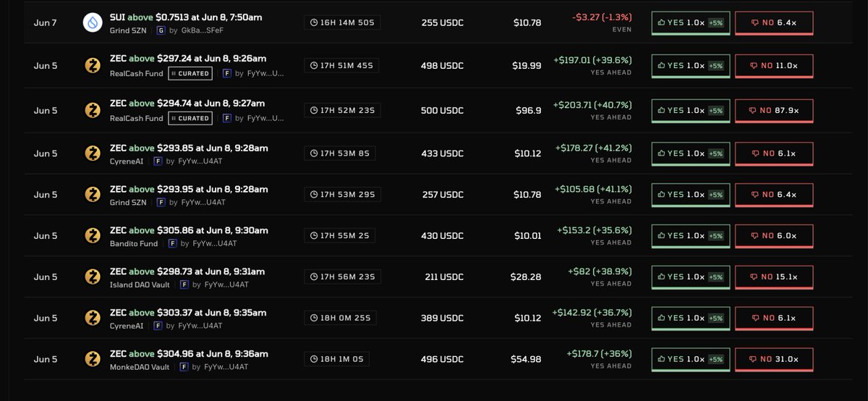Bet YES 1.0x on ZEC above $293.85
868x401 pixels.
[691, 153]
